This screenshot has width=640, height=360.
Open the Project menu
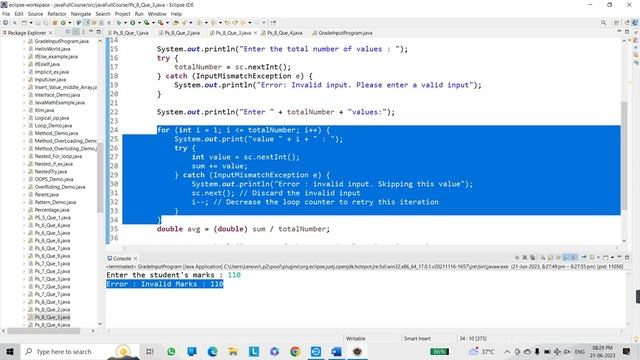(x=122, y=14)
